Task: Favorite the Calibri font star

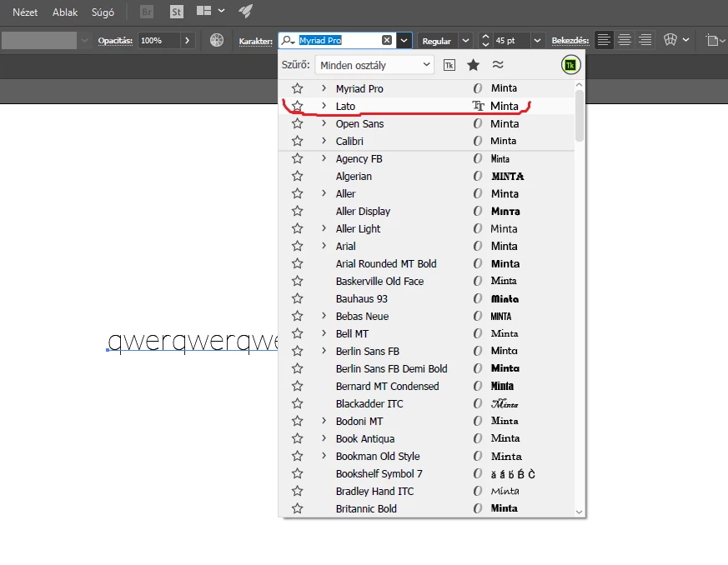Action: [x=297, y=141]
